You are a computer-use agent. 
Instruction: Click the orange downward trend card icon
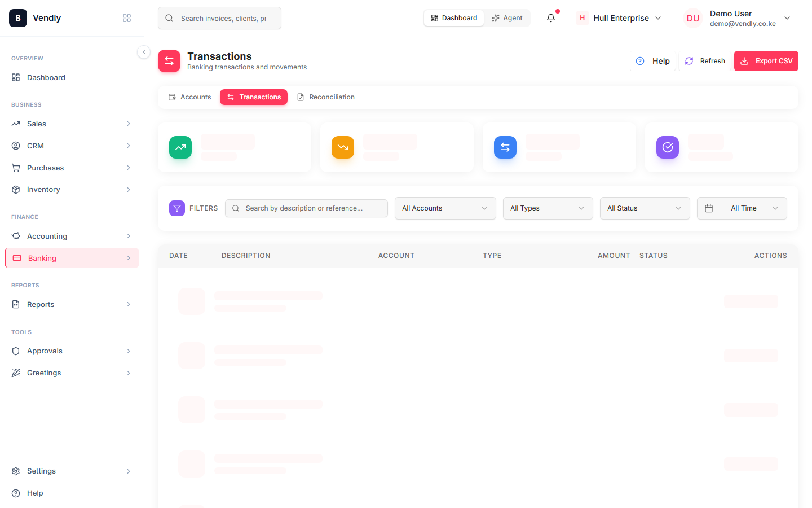click(x=343, y=147)
